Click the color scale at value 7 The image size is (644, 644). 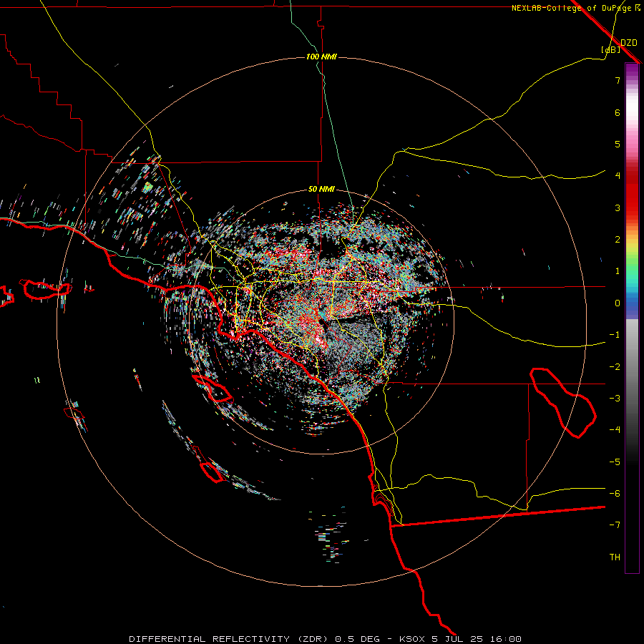point(632,80)
